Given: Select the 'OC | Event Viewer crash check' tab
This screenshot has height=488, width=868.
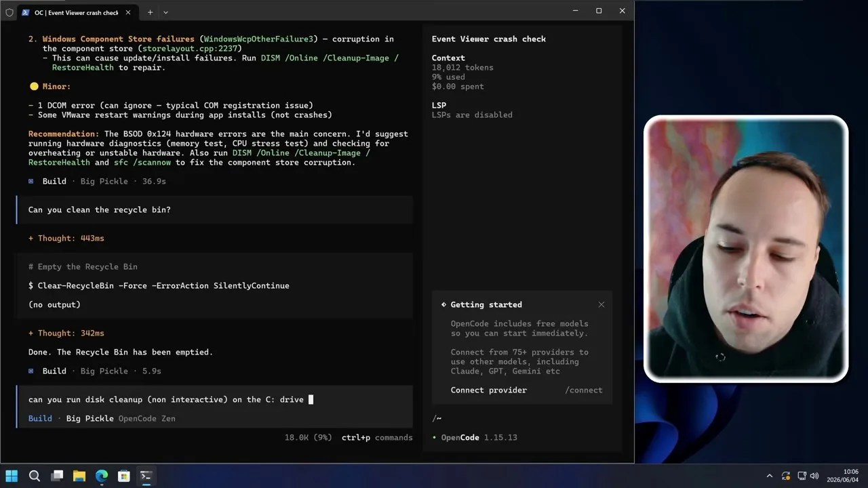Looking at the screenshot, I should (x=76, y=12).
